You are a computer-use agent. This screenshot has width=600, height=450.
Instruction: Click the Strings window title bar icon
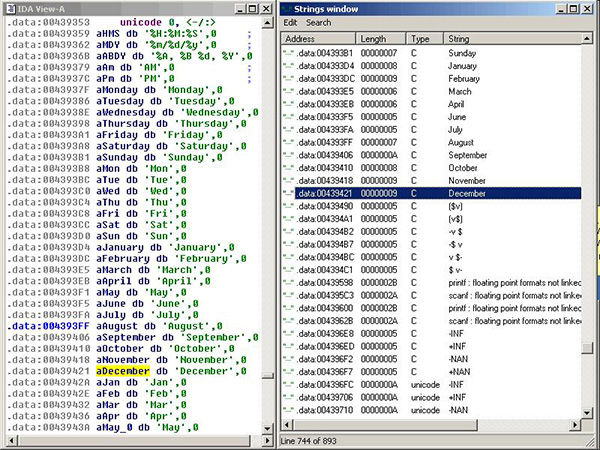(286, 9)
